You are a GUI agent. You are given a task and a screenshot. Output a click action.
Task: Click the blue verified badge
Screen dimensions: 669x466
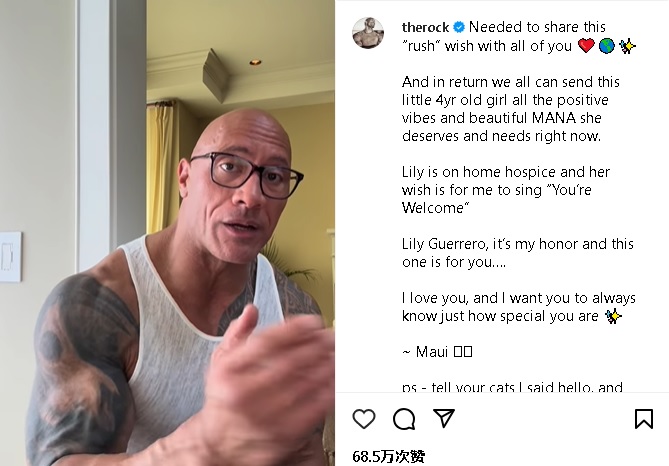pyautogui.click(x=459, y=27)
